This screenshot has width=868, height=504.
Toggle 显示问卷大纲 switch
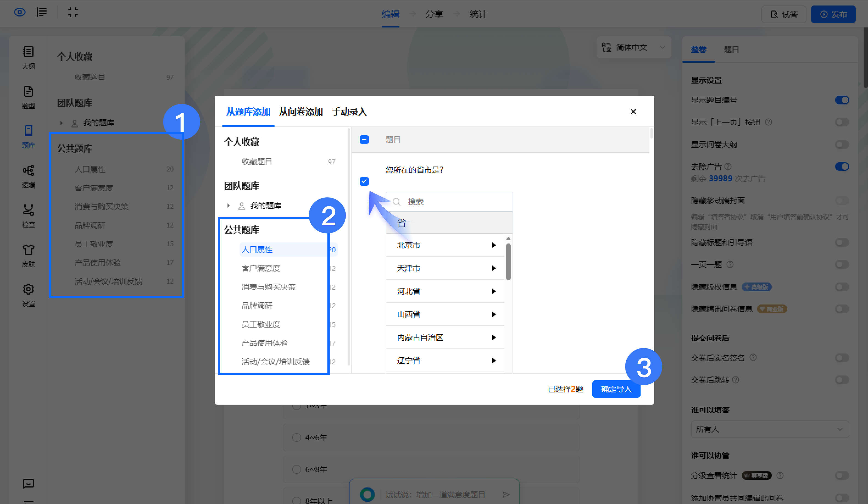[x=842, y=145]
